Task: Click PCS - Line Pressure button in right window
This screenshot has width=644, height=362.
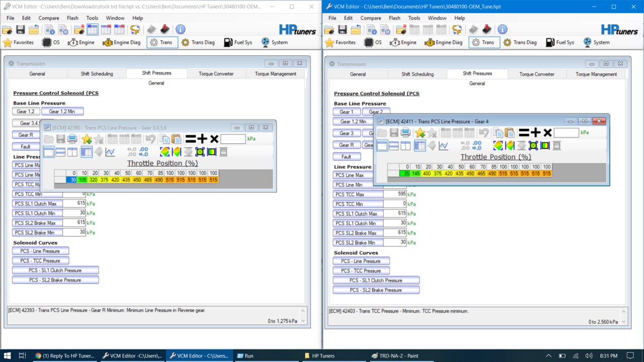Action: 361,261
